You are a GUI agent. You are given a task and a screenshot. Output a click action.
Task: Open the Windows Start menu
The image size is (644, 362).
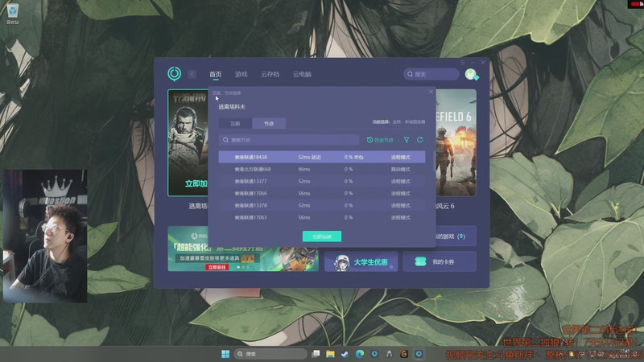(225, 354)
